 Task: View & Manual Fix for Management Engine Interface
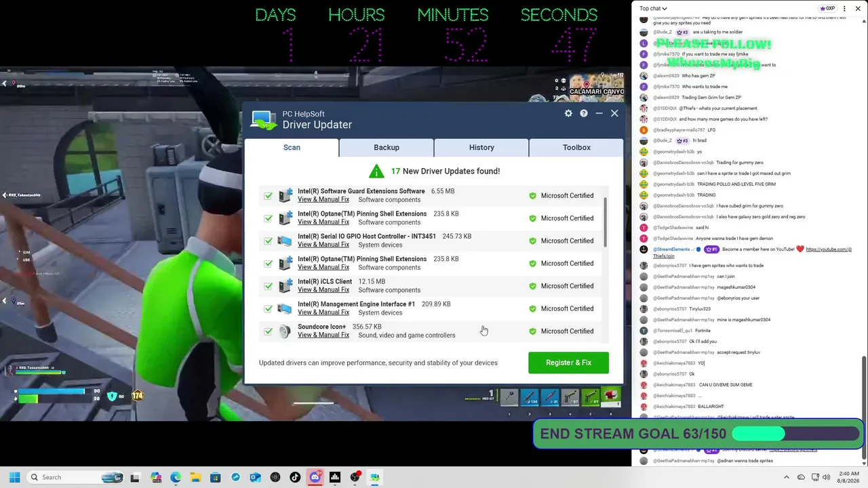pyautogui.click(x=323, y=312)
